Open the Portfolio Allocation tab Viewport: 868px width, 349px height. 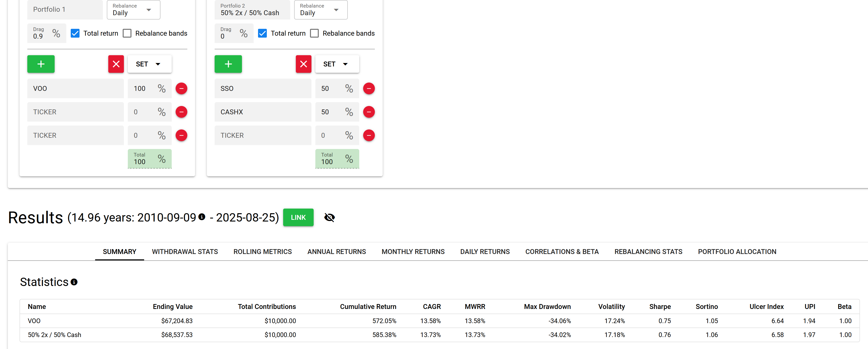point(737,252)
